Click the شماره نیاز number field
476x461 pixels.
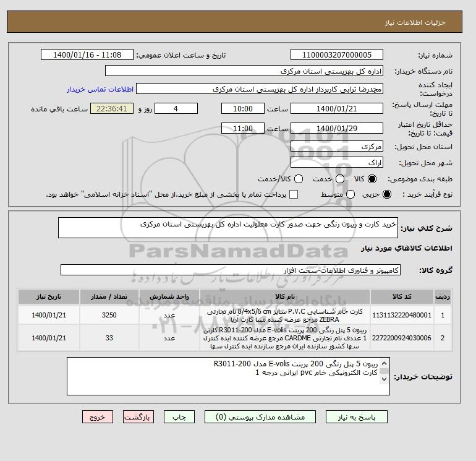tap(337, 55)
